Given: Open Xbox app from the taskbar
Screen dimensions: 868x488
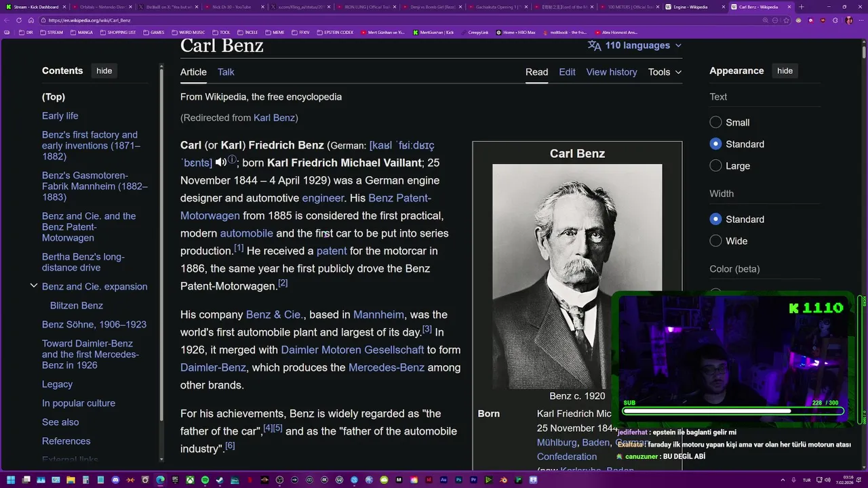Looking at the screenshot, I should (191, 480).
